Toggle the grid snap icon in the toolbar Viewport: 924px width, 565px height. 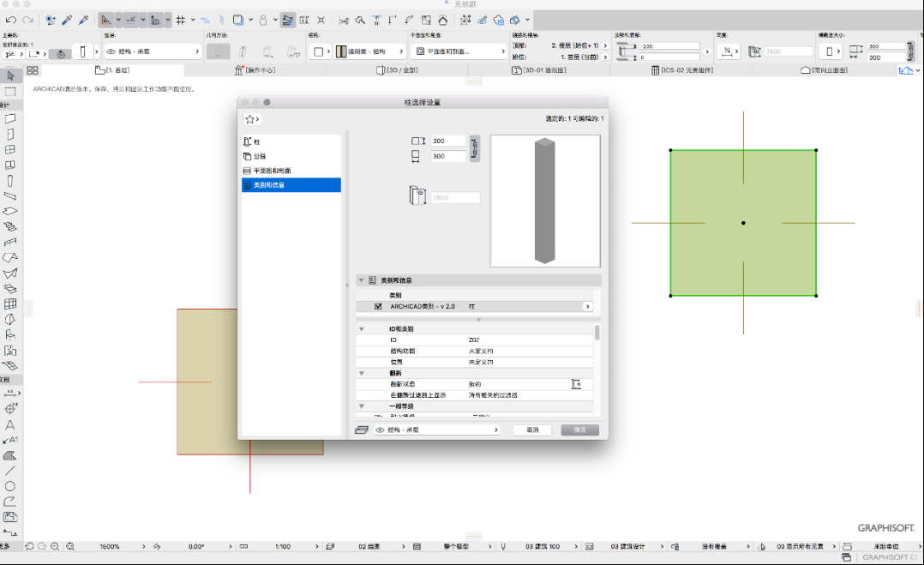[x=180, y=20]
